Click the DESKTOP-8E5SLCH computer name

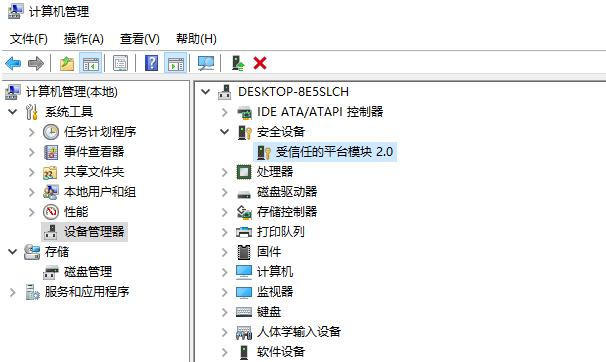coord(294,92)
